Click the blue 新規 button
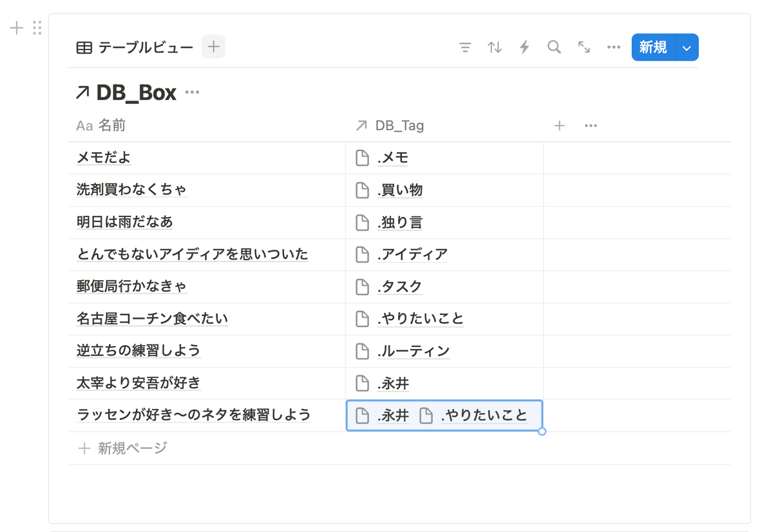Image resolution: width=773 pixels, height=532 pixels. [653, 48]
